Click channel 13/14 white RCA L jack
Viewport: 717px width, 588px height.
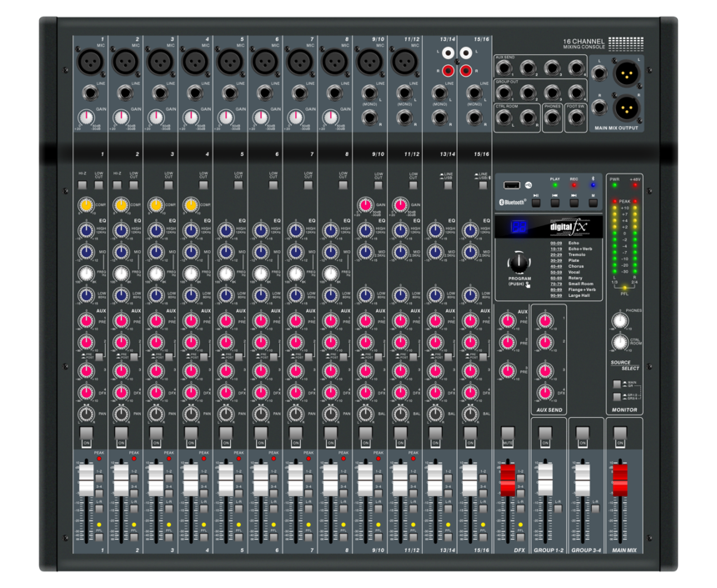[448, 53]
